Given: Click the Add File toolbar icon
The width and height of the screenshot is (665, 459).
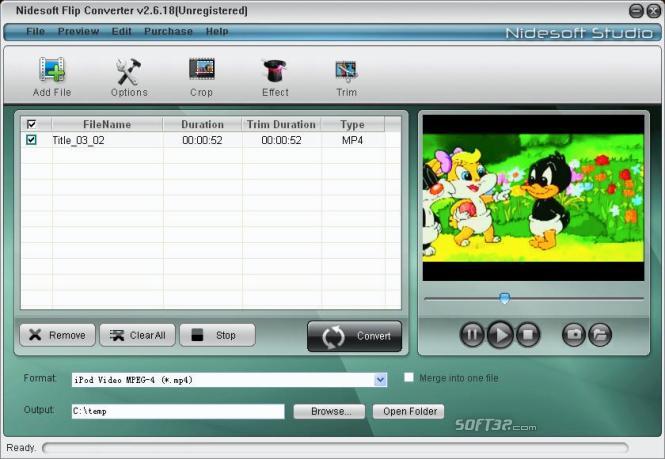Looking at the screenshot, I should click(x=52, y=70).
